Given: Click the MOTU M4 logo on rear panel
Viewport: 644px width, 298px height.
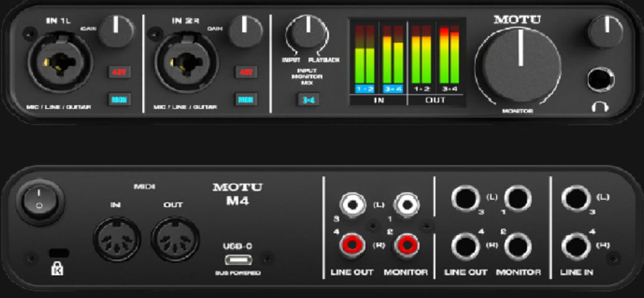Looking at the screenshot, I should pyautogui.click(x=238, y=194).
